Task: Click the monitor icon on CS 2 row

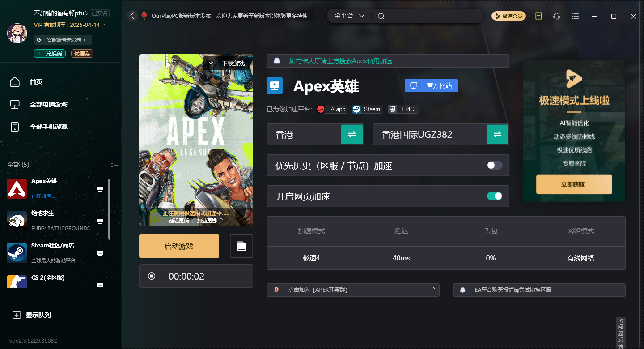Action: [x=100, y=285]
